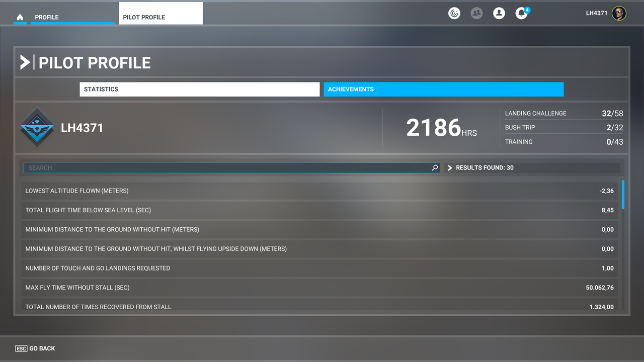Select Minimum Distance To The Ground Without Hit (Meters) row
Image resolution: width=644 pixels, height=362 pixels.
tap(319, 230)
